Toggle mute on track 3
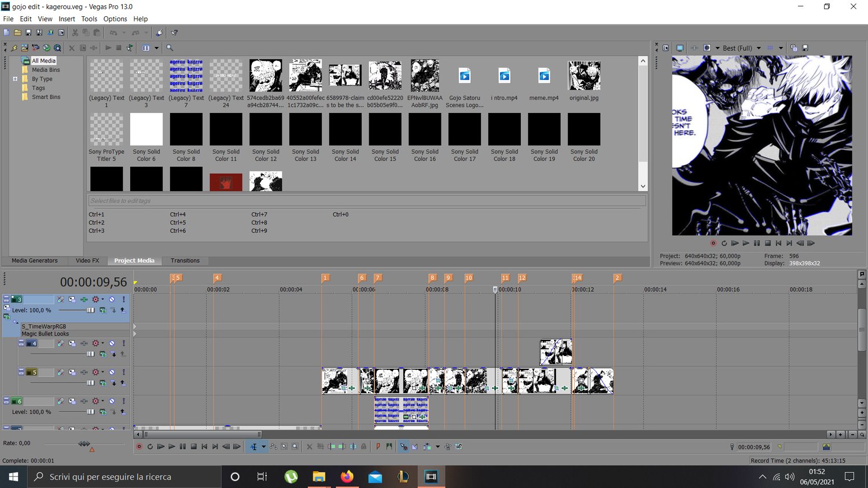 112,299
